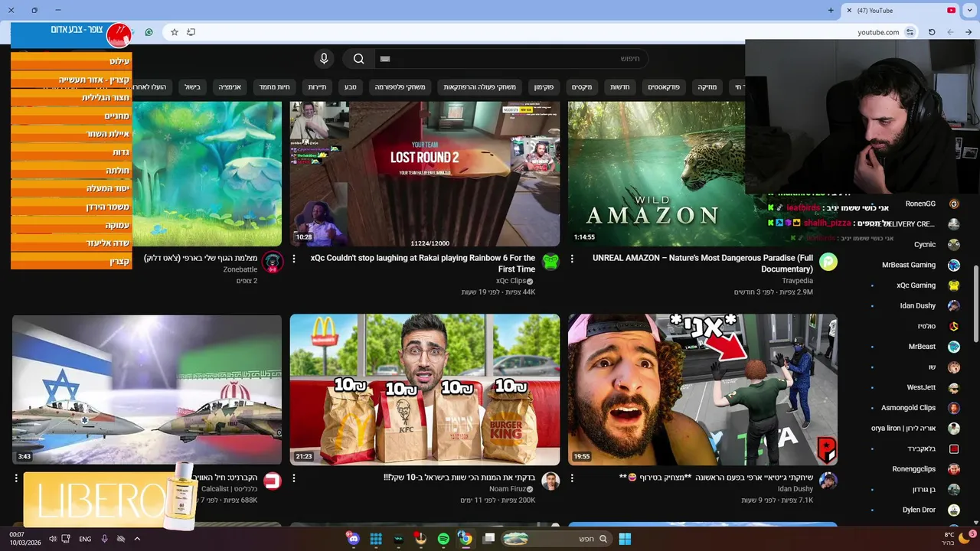Open the xQc Couldn't stop laughing title link

pos(423,263)
